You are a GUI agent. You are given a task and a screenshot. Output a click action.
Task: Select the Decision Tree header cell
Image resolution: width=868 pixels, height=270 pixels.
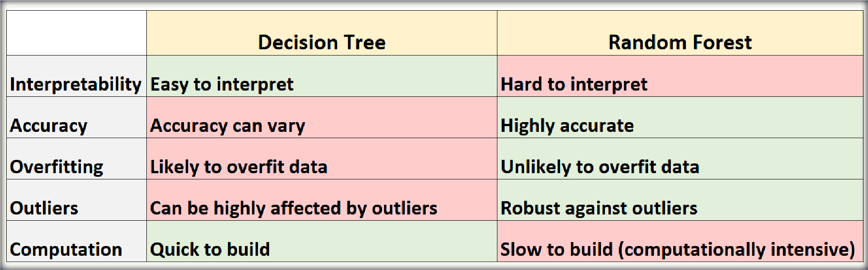click(322, 33)
